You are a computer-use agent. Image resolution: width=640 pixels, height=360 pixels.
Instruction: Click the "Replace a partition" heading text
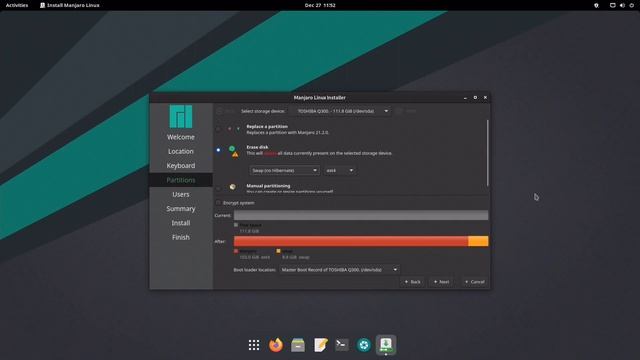[267, 127]
